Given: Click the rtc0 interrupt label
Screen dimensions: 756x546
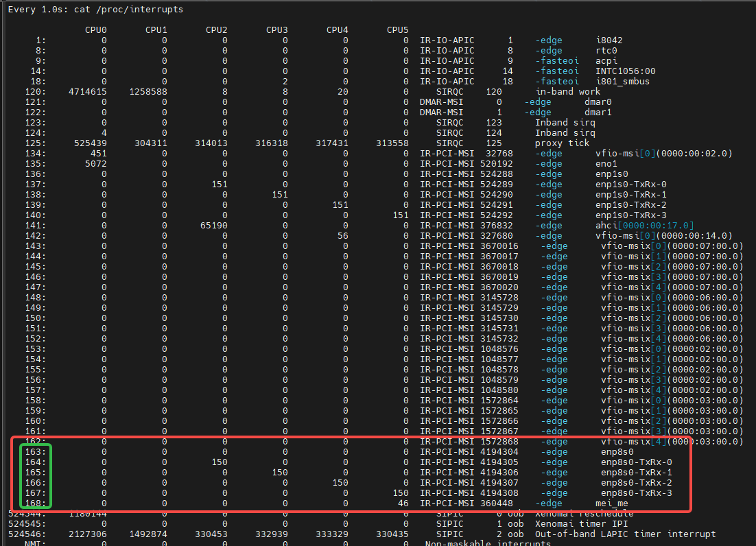Looking at the screenshot, I should 606,51.
